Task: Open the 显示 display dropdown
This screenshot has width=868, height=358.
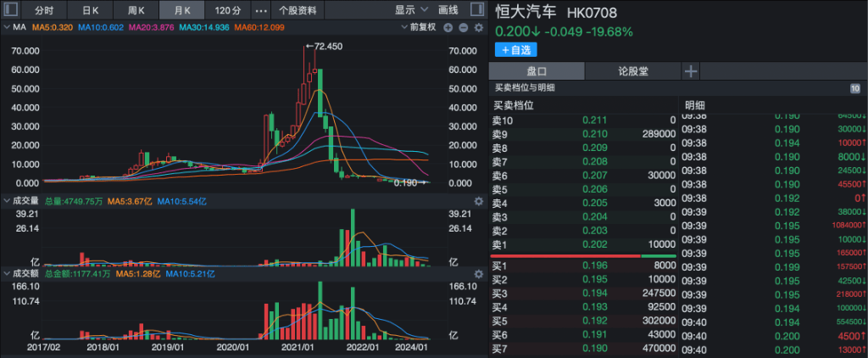Action: 411,10
